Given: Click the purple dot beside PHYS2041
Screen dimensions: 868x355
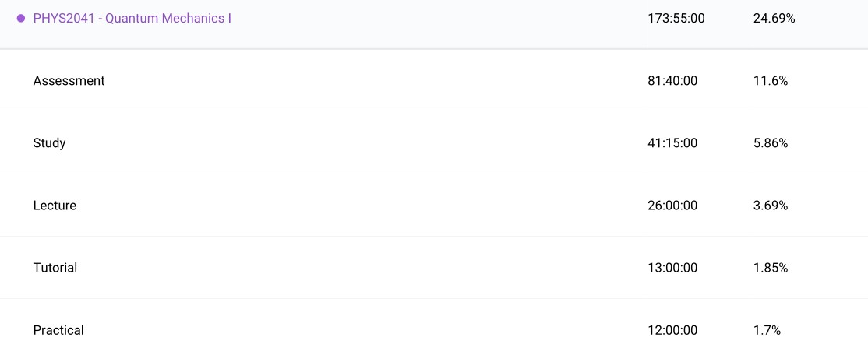Looking at the screenshot, I should click(21, 18).
